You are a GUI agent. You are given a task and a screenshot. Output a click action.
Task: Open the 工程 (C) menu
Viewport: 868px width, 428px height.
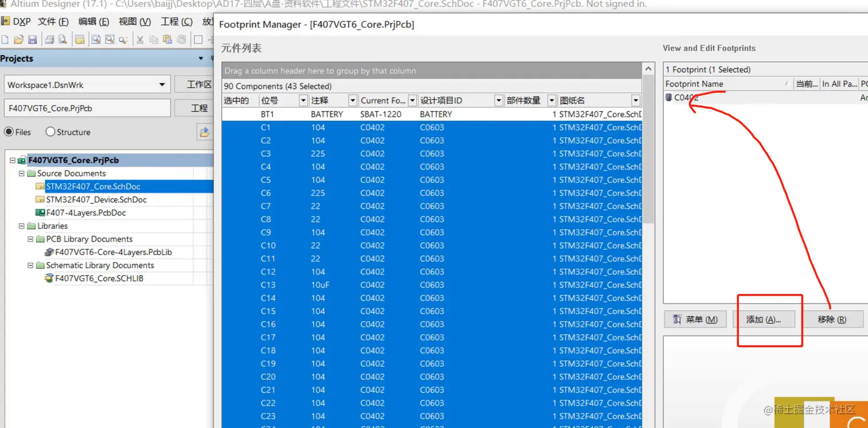[x=177, y=21]
